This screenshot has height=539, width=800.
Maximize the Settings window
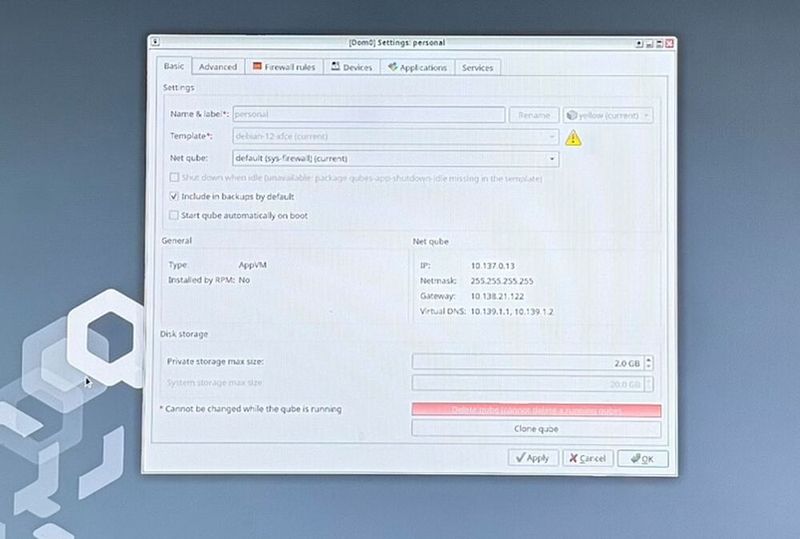(659, 44)
